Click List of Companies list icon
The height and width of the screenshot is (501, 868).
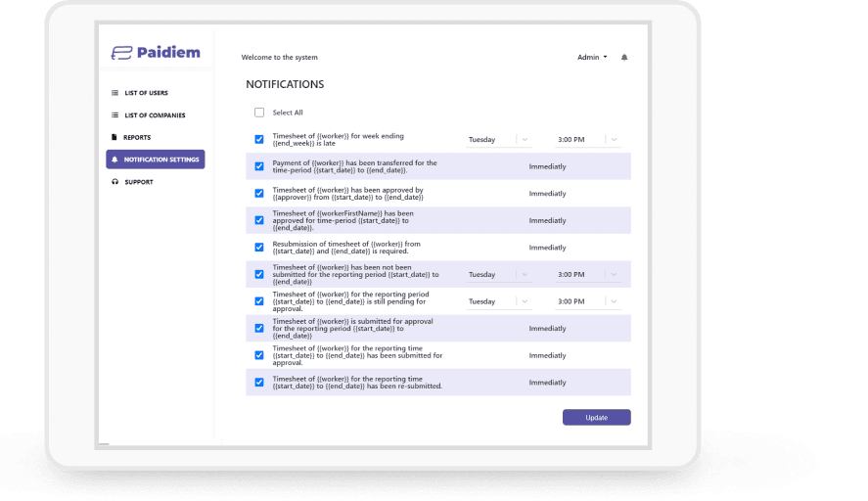coord(114,115)
